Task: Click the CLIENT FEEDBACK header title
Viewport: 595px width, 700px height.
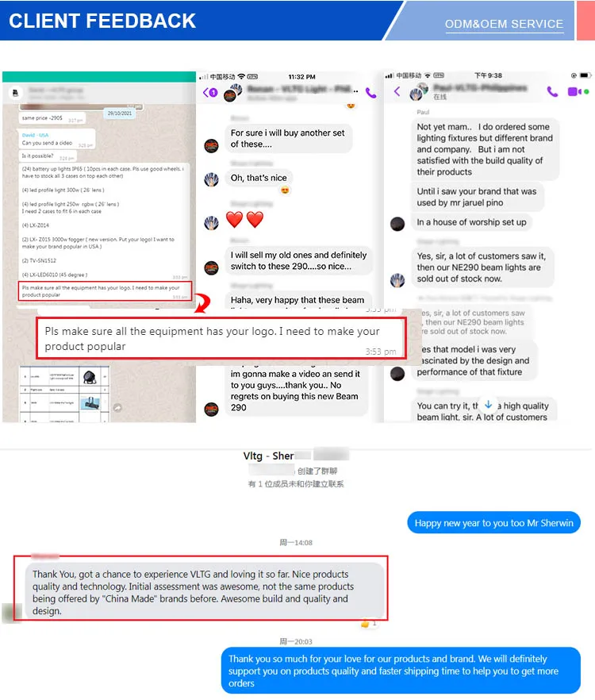Action: [x=102, y=21]
